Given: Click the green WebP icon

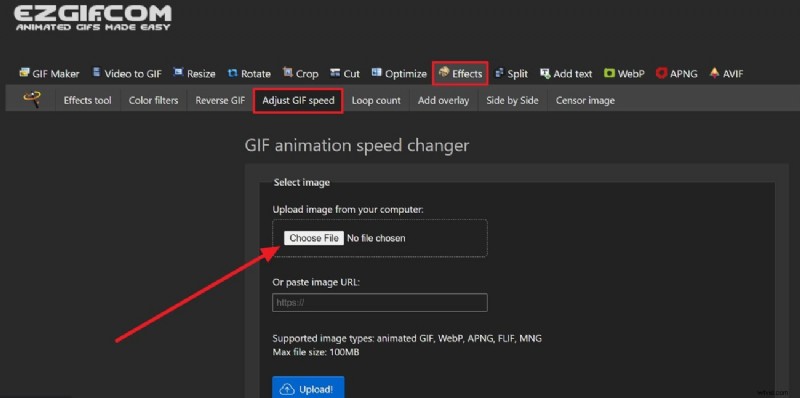Looking at the screenshot, I should pos(609,73).
